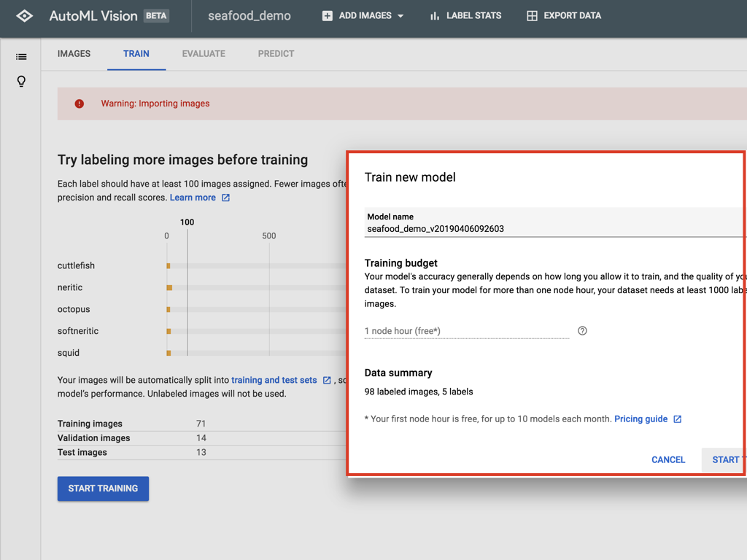This screenshot has width=747, height=560.
Task: Click the bar chart icon for Label Stats
Action: 434,16
